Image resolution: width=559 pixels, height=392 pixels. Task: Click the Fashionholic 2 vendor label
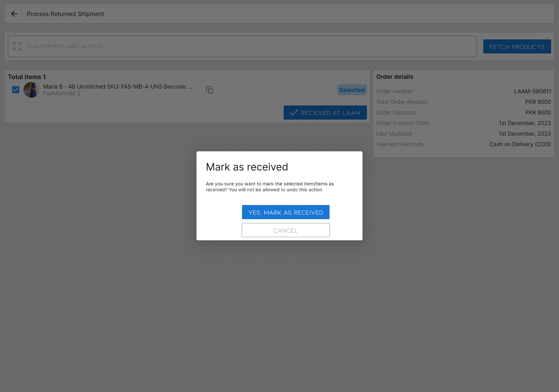point(62,94)
